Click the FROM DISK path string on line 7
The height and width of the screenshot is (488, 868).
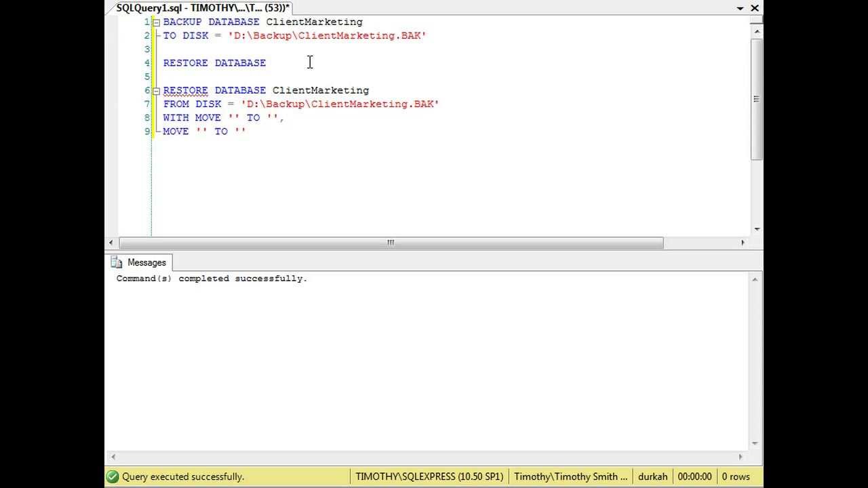(340, 104)
